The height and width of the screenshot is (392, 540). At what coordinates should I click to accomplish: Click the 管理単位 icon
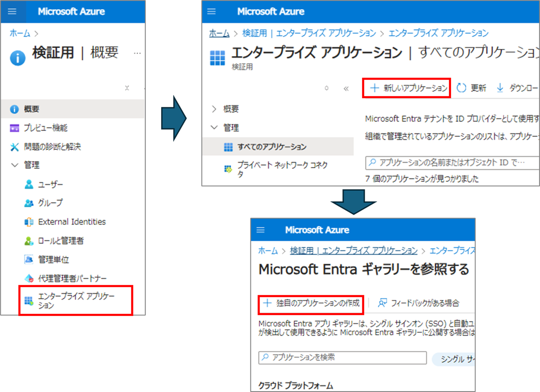point(29,260)
